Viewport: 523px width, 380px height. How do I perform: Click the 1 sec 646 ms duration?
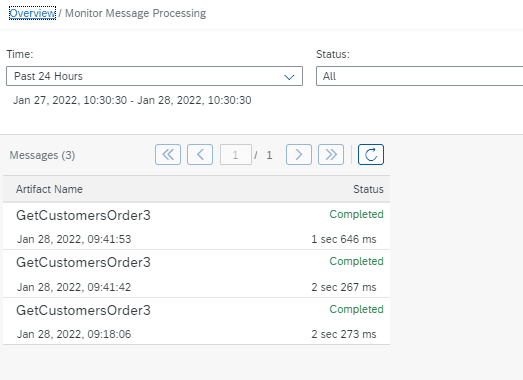coord(344,239)
